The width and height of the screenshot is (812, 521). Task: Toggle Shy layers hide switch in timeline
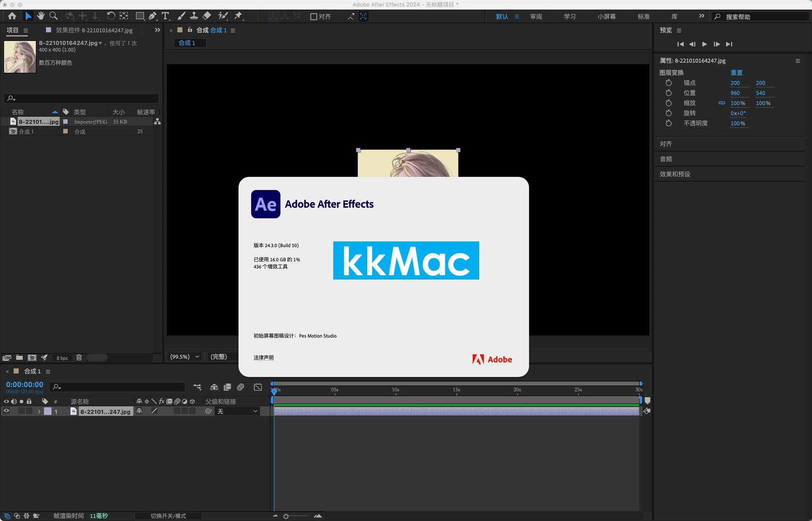tap(214, 387)
